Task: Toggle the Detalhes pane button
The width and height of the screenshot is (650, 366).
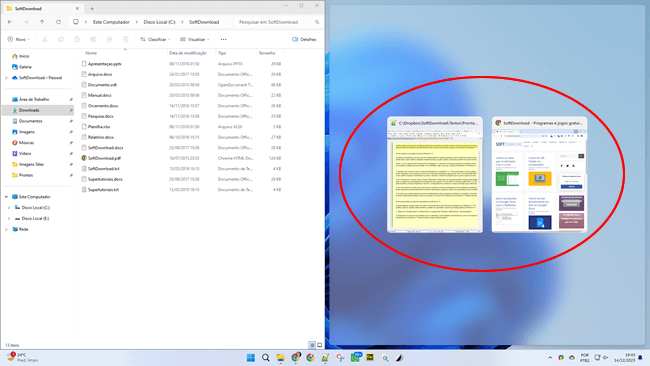Action: (304, 39)
